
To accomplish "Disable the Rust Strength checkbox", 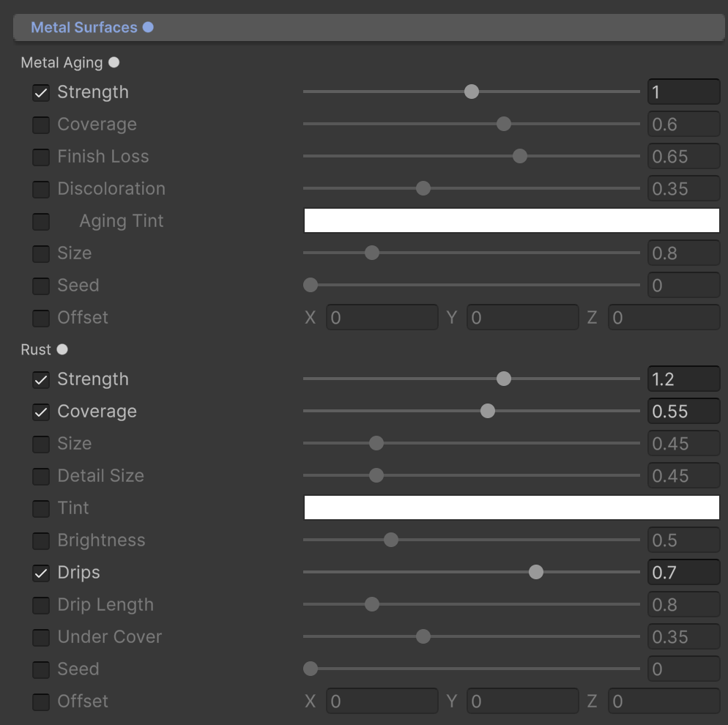I will pyautogui.click(x=41, y=379).
